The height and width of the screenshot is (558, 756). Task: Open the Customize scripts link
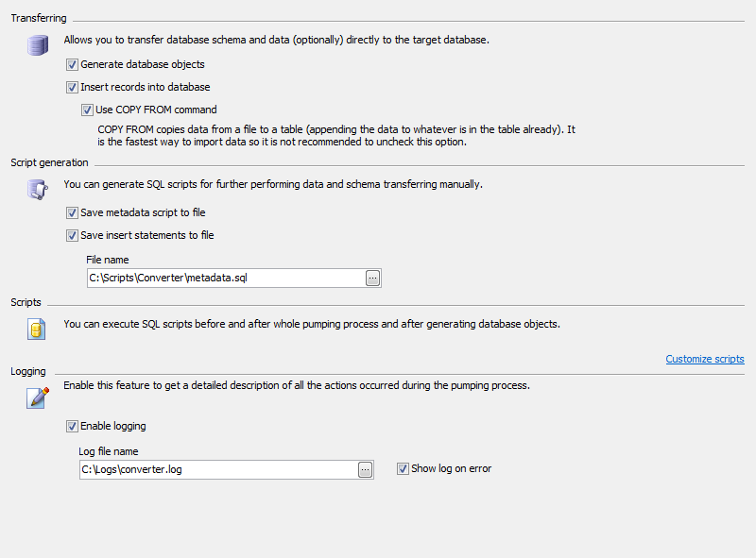(704, 359)
